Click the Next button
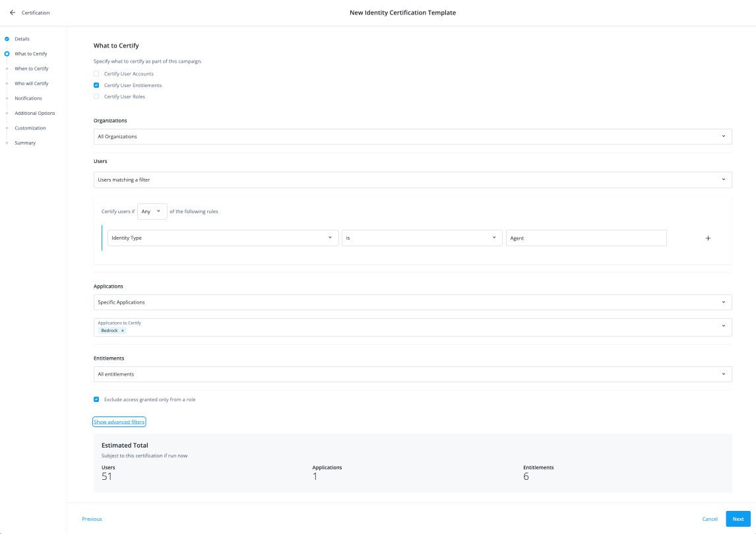Viewport: 756px width, 534px height. point(738,519)
